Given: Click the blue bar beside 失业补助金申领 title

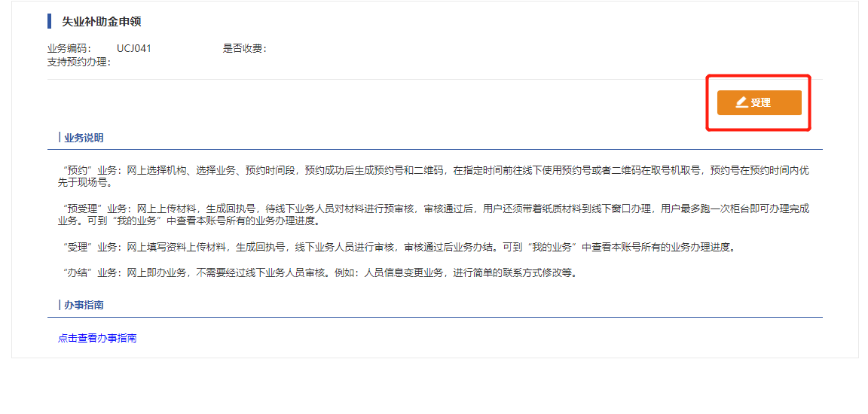Looking at the screenshot, I should pyautogui.click(x=49, y=22).
